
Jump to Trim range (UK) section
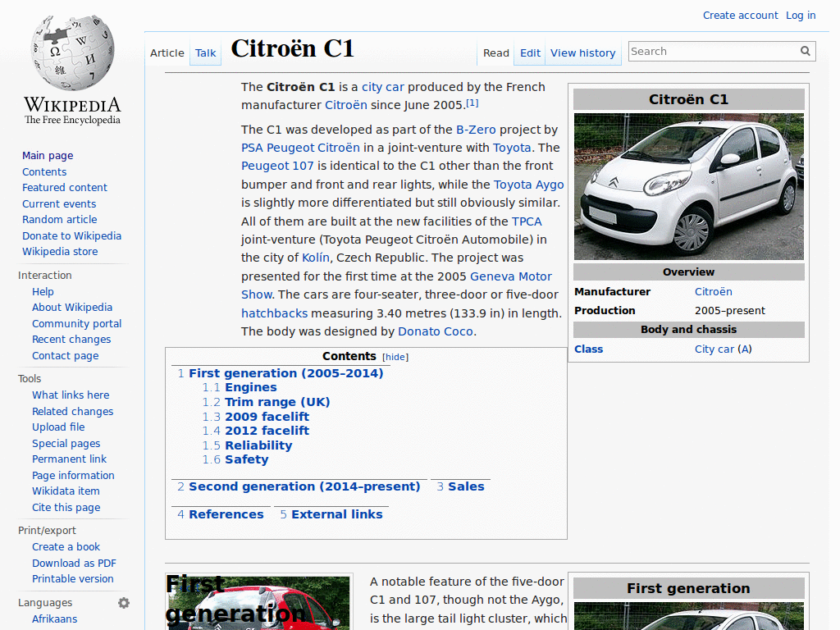(277, 402)
